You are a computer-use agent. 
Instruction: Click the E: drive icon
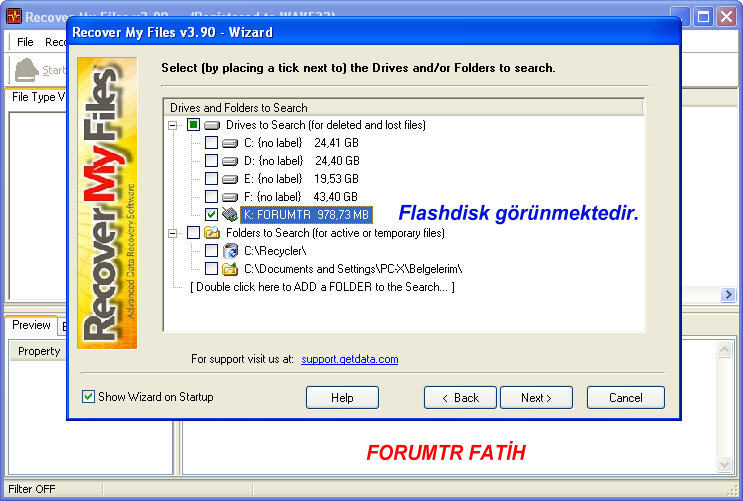(230, 179)
